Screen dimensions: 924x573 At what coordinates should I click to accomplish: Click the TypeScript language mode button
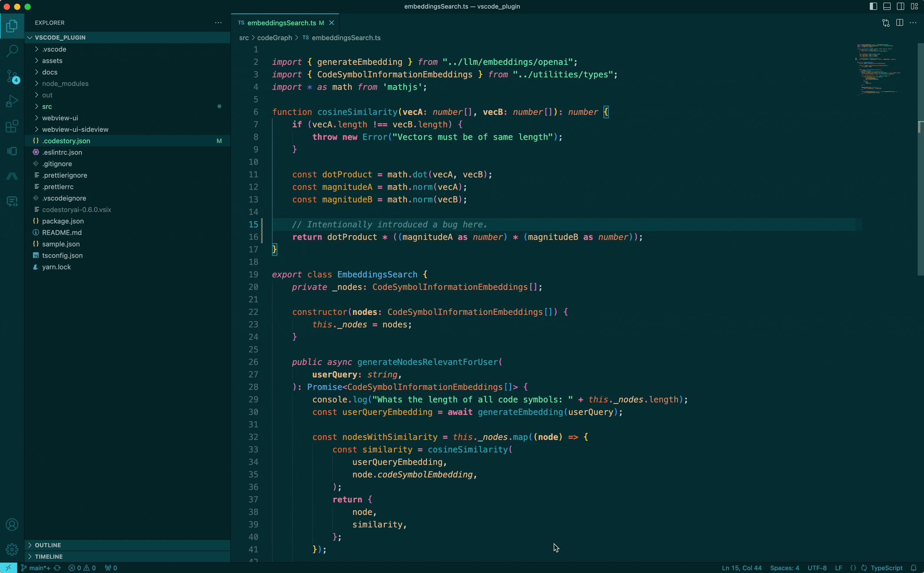coord(886,568)
